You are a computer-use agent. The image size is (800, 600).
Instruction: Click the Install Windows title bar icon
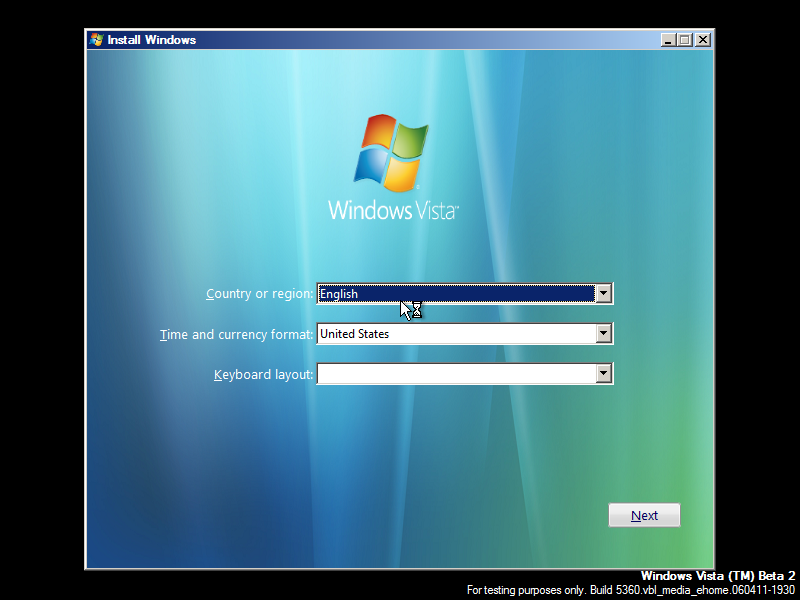pyautogui.click(x=97, y=40)
